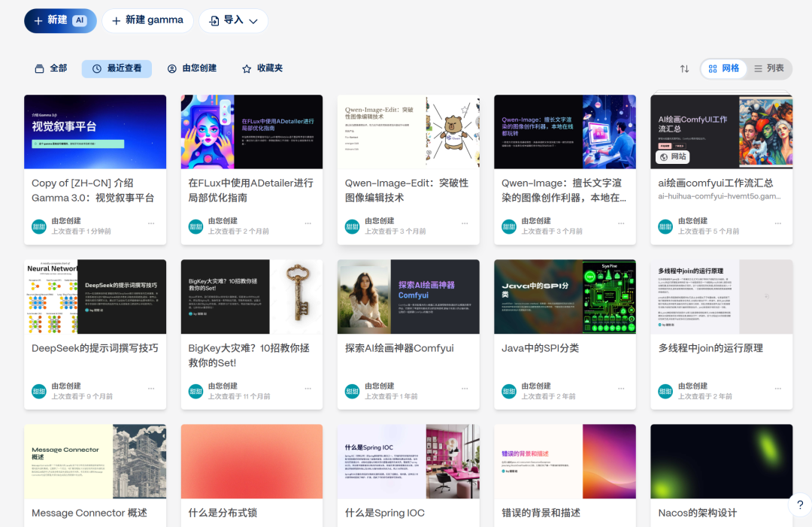812x527 pixels.
Task: Open the 探索AI绘画神器 Comfyui thumbnail
Action: tap(408, 297)
